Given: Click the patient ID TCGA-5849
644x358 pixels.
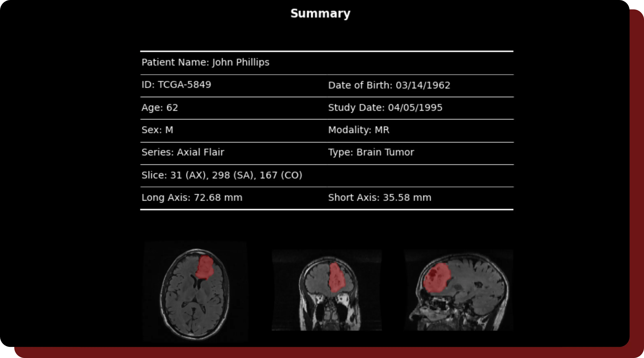Looking at the screenshot, I should [176, 85].
